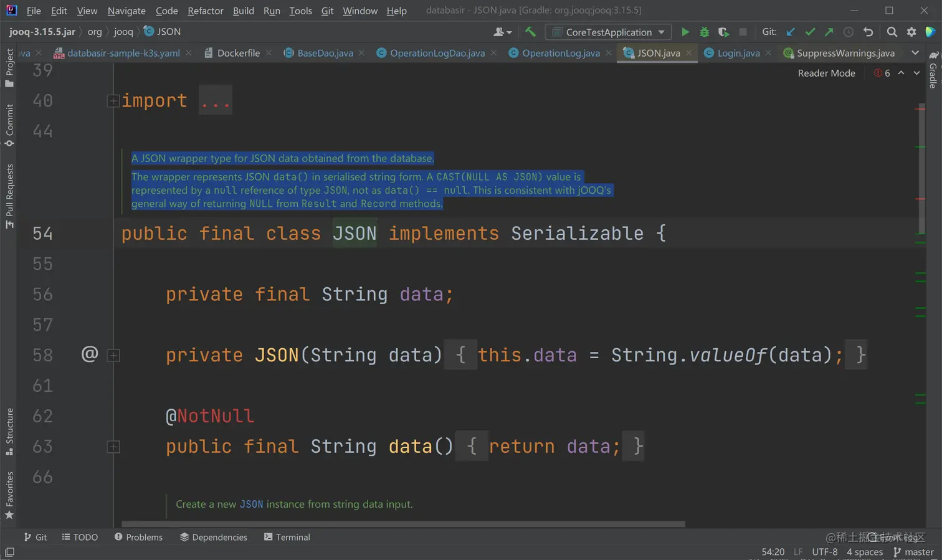The height and width of the screenshot is (560, 942).
Task: Go to previous highlighted error arrow
Action: pos(901,73)
